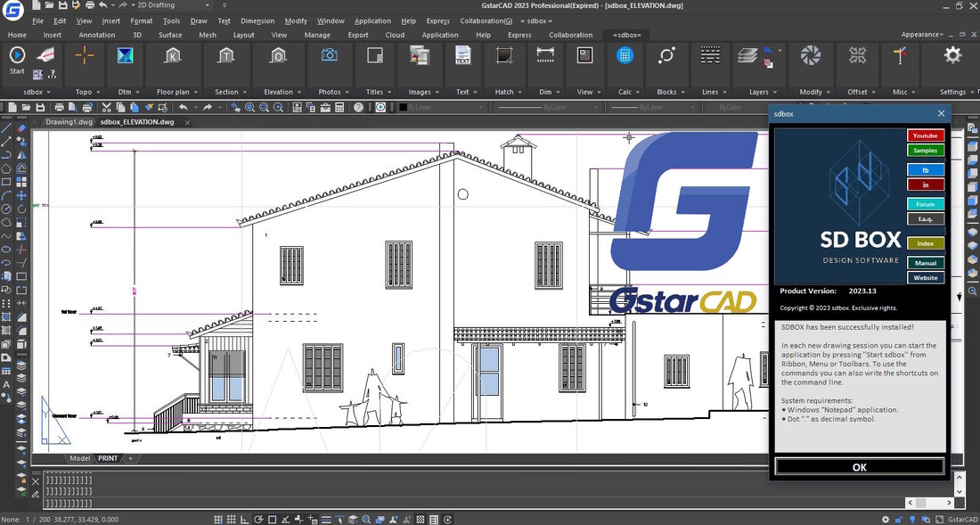Open the Photos camera tool
This screenshot has width=980, height=525.
click(x=329, y=55)
